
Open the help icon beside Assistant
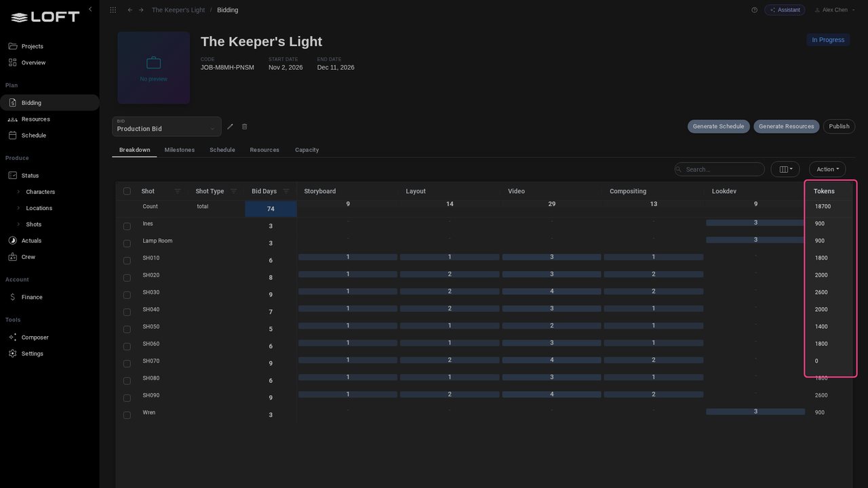pyautogui.click(x=754, y=10)
